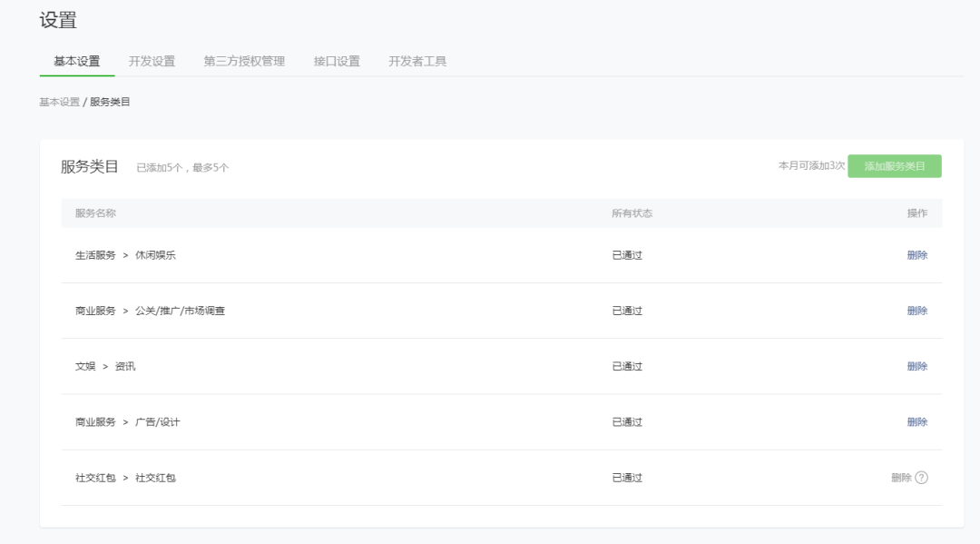Viewport: 980px width, 544px height.
Task: Select the 商业服务 > 广告/设计 row text
Action: (128, 422)
